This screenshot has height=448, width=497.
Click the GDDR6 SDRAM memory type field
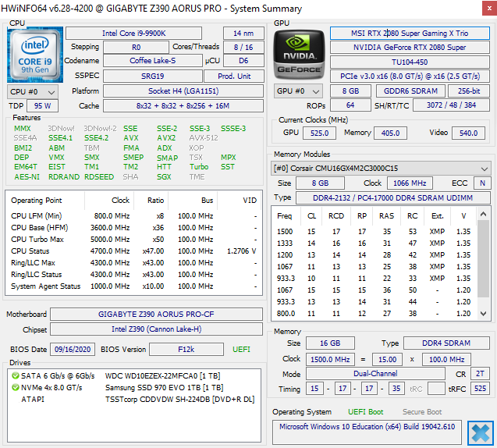click(410, 91)
